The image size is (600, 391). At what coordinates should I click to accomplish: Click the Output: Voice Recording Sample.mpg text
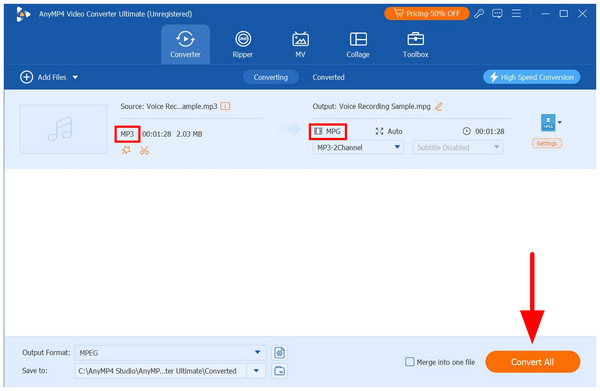pos(371,106)
